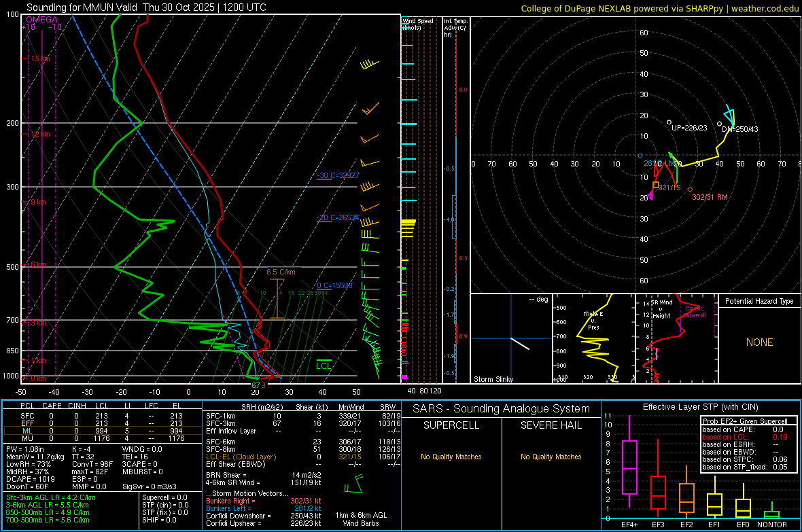The width and height of the screenshot is (802, 532).
Task: Click the 6.5 C/km lapse rate label
Action: (281, 272)
